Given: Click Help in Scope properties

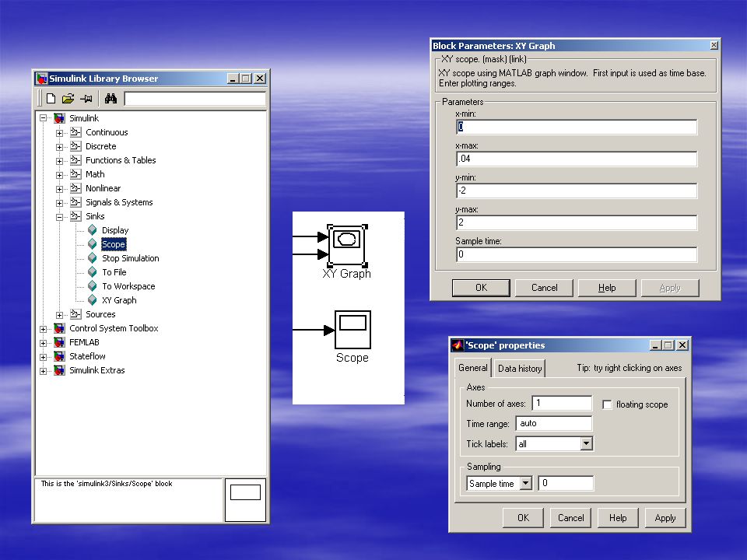Looking at the screenshot, I should [618, 518].
